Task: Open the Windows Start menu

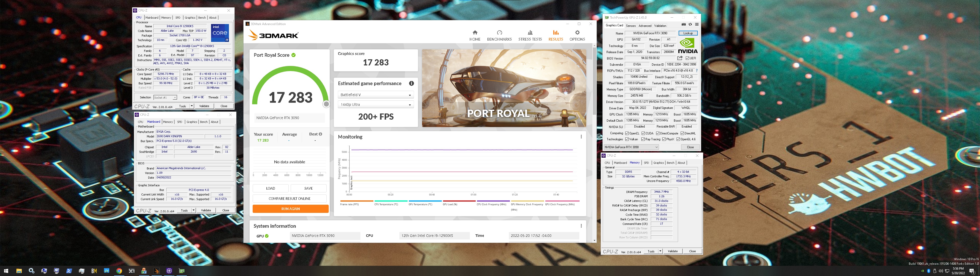Action: 6,271
